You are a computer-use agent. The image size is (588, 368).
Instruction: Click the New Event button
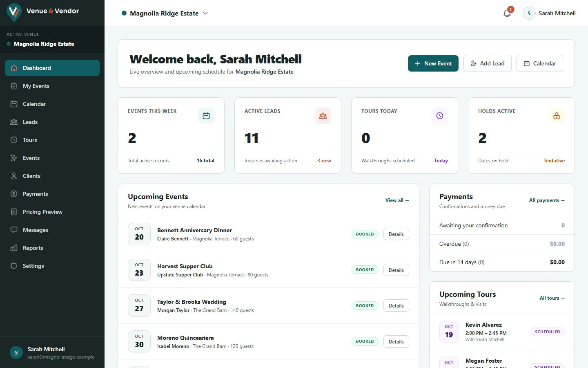point(433,63)
